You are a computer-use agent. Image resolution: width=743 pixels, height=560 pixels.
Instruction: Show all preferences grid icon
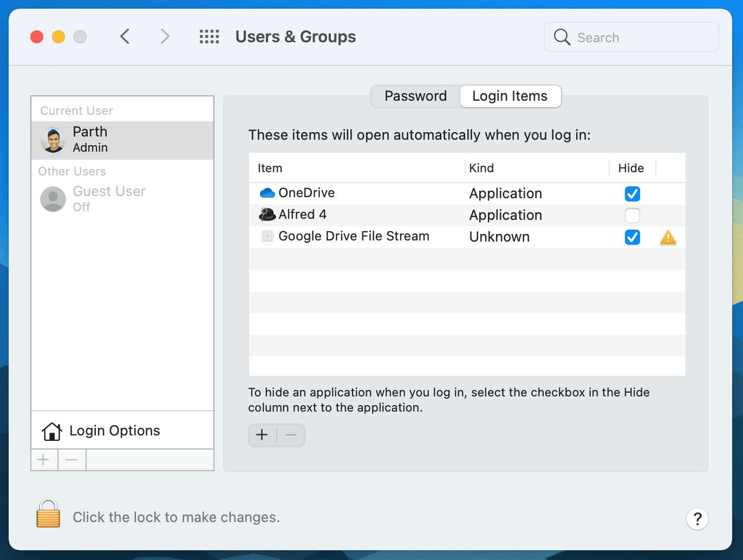point(209,37)
